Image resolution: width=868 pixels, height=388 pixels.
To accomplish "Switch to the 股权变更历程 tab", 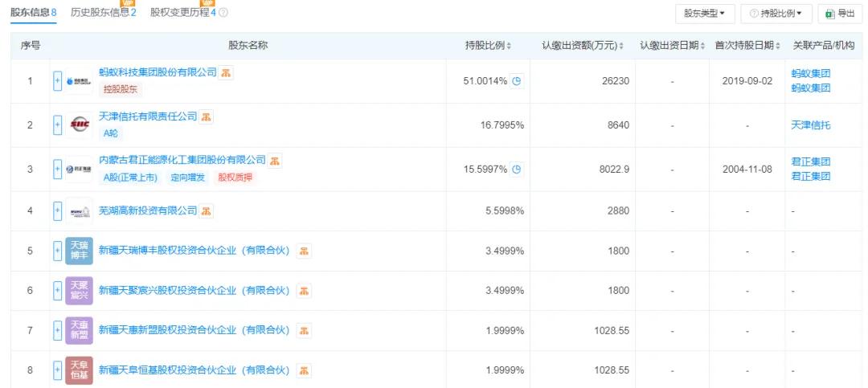I will click(x=183, y=12).
